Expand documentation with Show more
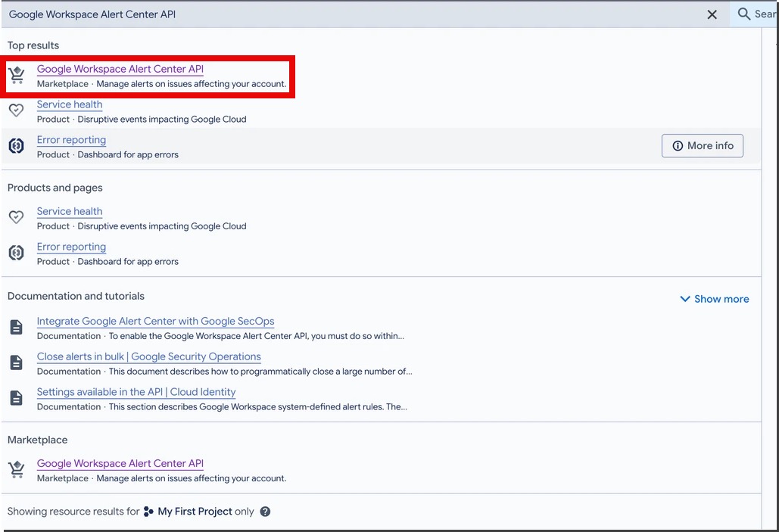 click(x=715, y=299)
